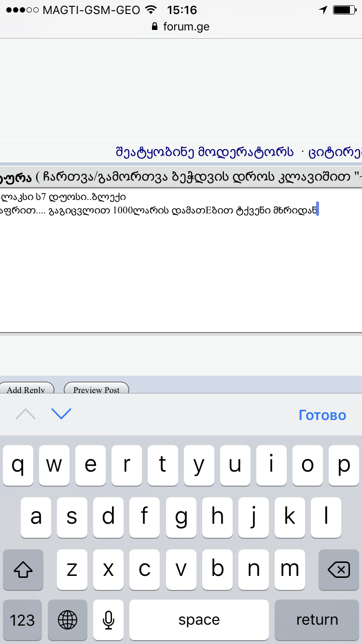362x644 pixels.
Task: Switch to 123 numeric keyboard
Action: click(x=23, y=620)
